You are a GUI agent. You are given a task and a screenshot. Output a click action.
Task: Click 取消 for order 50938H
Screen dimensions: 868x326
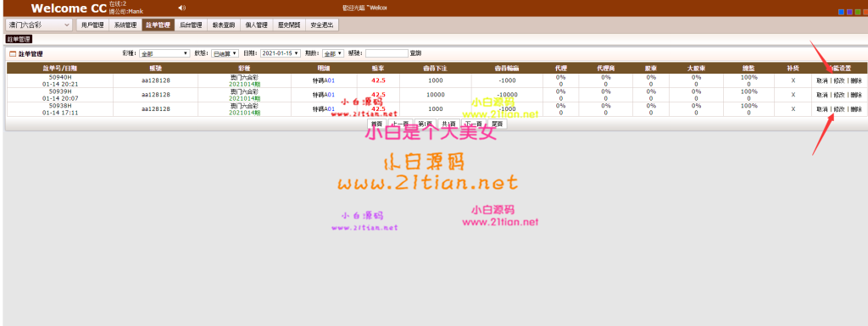tap(822, 109)
